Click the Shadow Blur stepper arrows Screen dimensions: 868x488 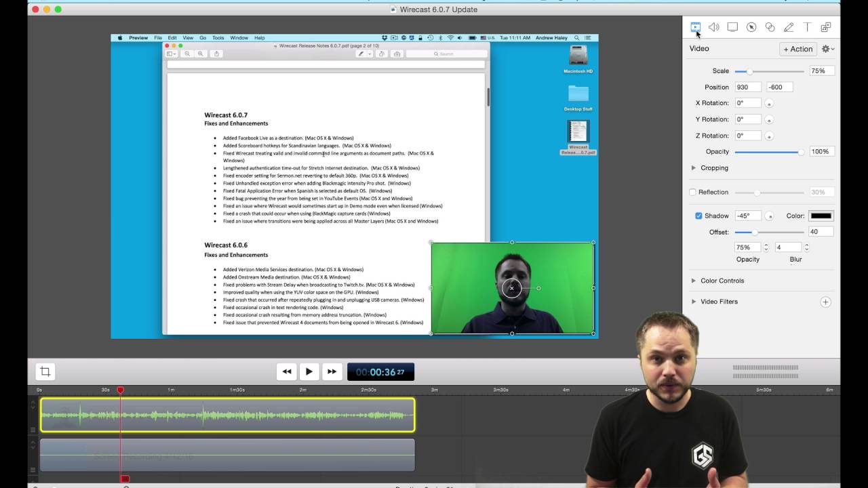806,247
